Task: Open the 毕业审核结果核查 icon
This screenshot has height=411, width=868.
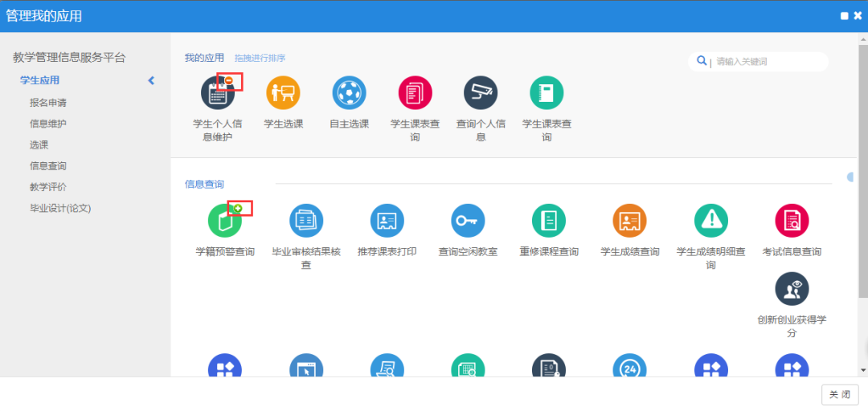Action: point(306,221)
